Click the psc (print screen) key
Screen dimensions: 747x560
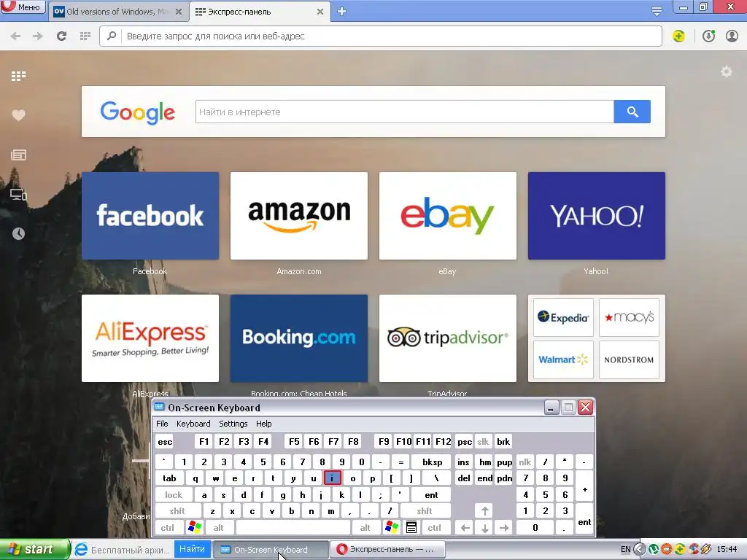pos(465,442)
